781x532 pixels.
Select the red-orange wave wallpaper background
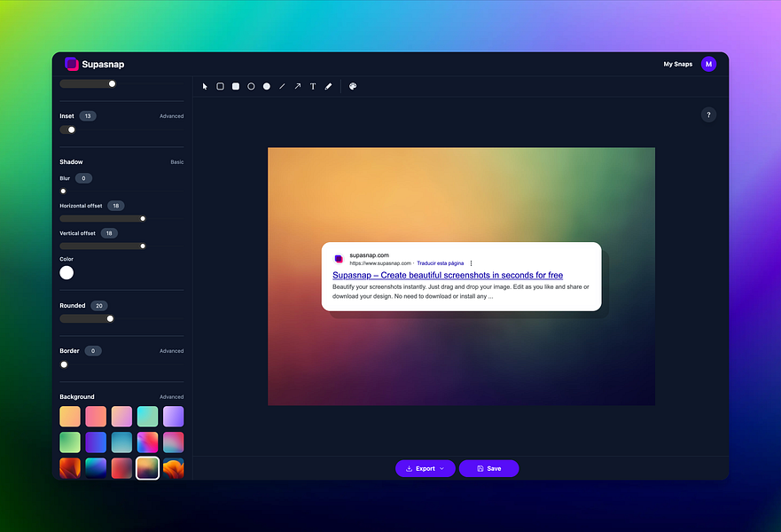pos(70,468)
